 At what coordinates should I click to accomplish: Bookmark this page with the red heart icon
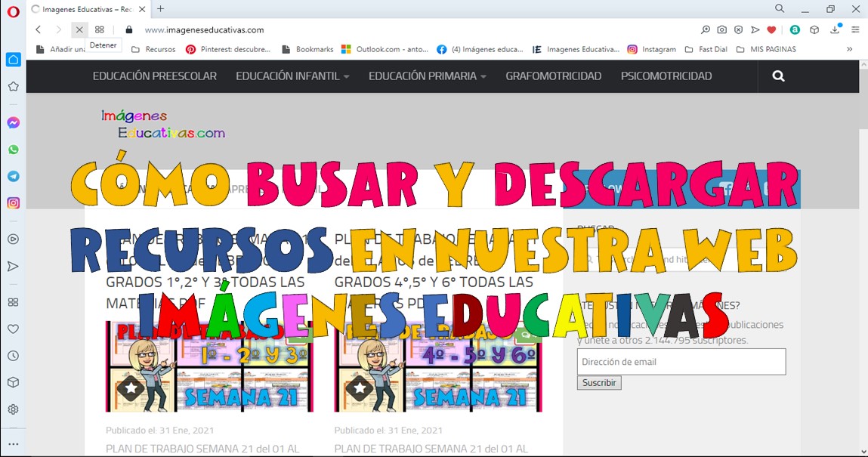point(771,30)
